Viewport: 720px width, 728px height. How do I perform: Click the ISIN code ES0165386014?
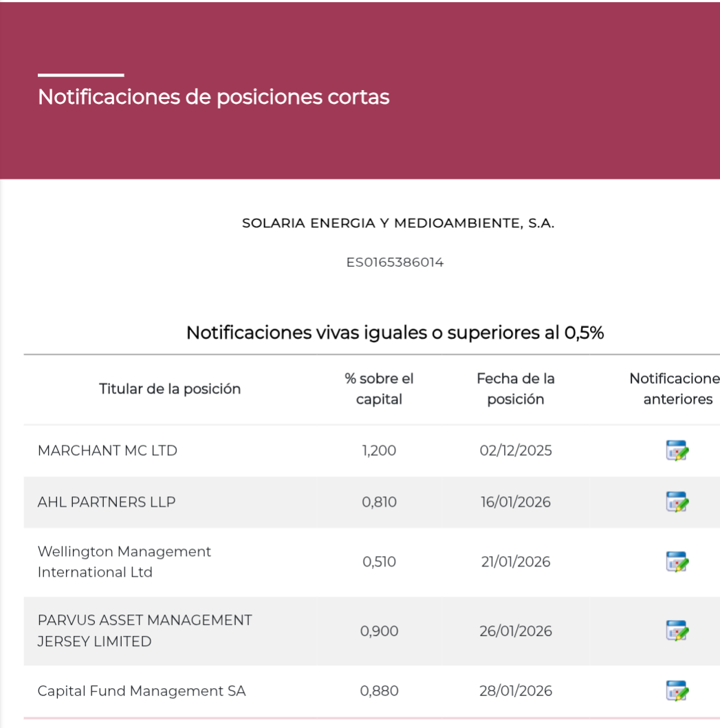click(x=395, y=263)
